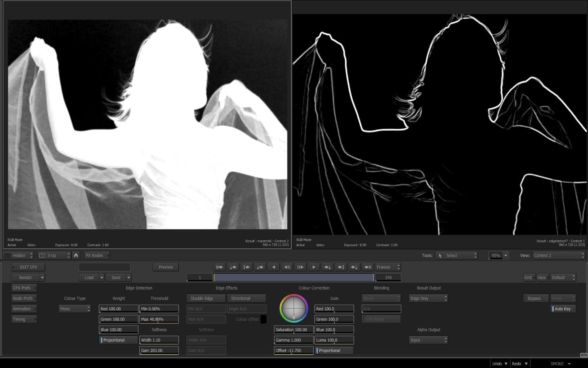Open the Mono colour type dropdown
The height and width of the screenshot is (368, 588).
pyautogui.click(x=75, y=309)
